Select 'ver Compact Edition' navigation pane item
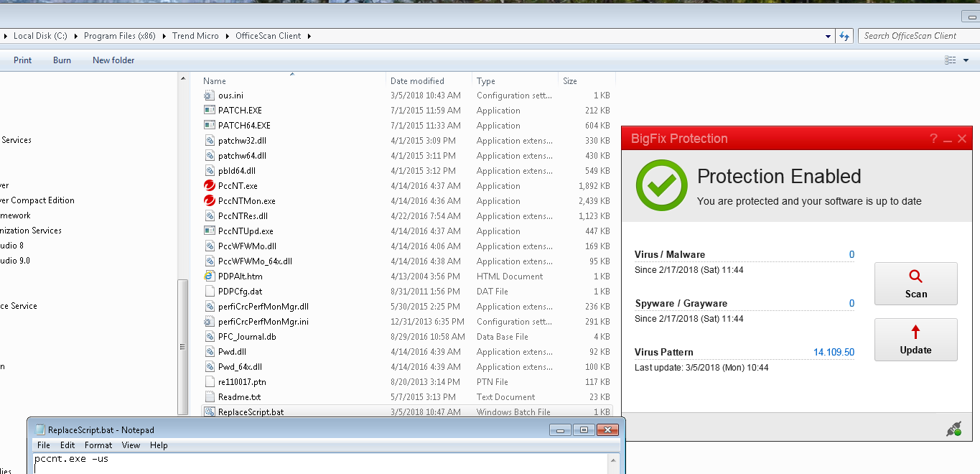Screen dimensions: 980x474 (x=37, y=200)
